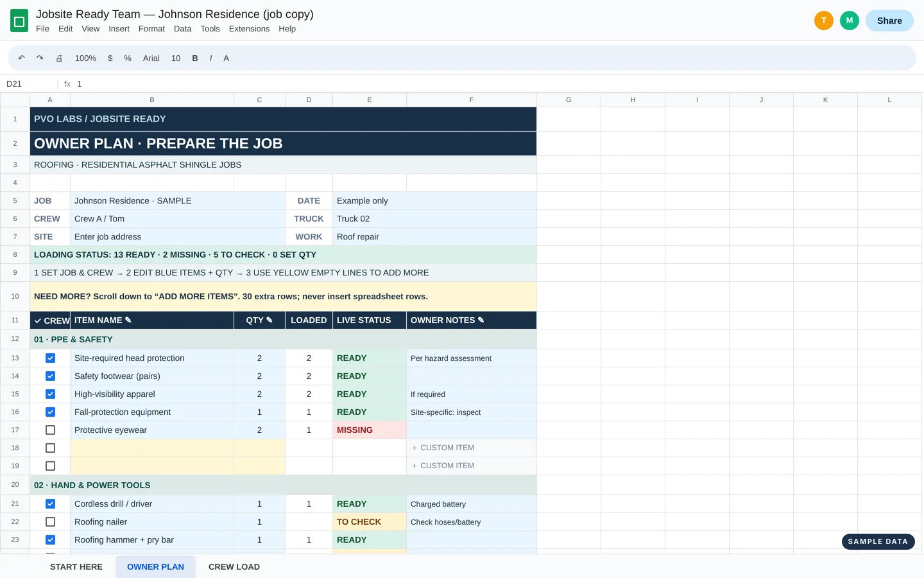This screenshot has width=924, height=578.
Task: Open the Tools menu
Action: pos(210,29)
